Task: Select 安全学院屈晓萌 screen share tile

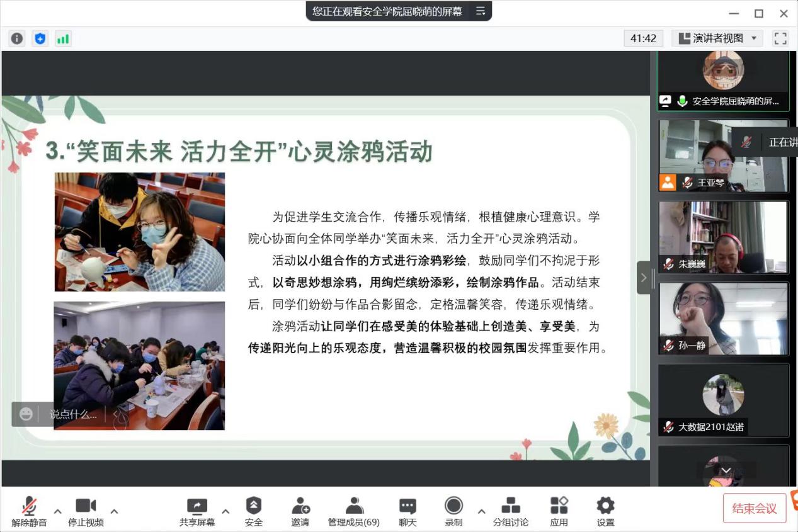Action: point(723,81)
